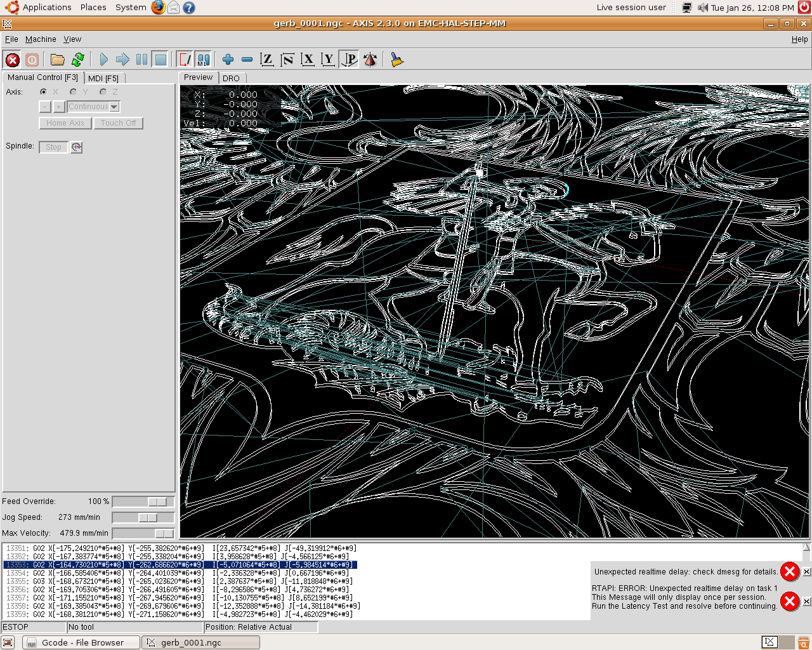Toggle skip lines beginning with slash
The image size is (812, 650).
pos(185,60)
